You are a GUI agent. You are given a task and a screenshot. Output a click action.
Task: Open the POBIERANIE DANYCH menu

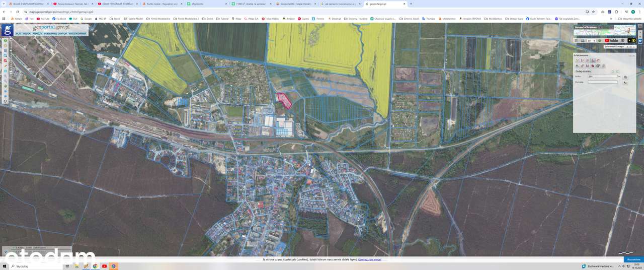(55, 33)
